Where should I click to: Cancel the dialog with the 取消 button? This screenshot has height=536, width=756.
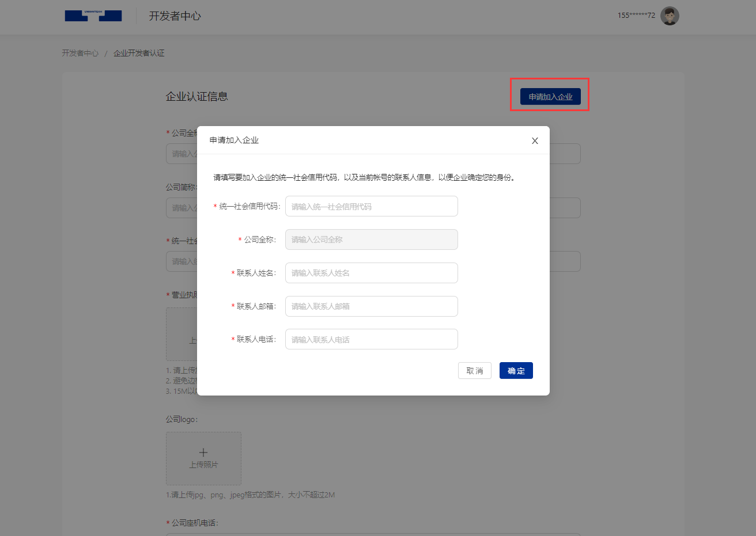click(474, 371)
